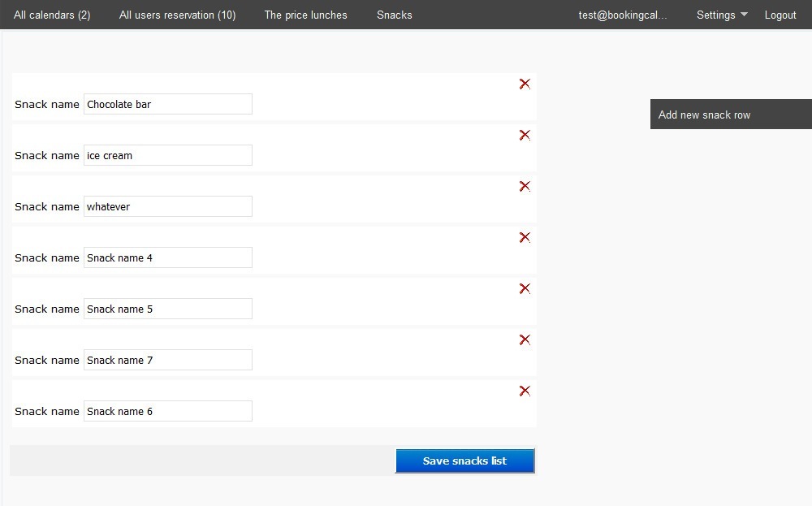Viewport: 812px width, 506px height.
Task: Click the Snack name 7 input field
Action: point(167,360)
